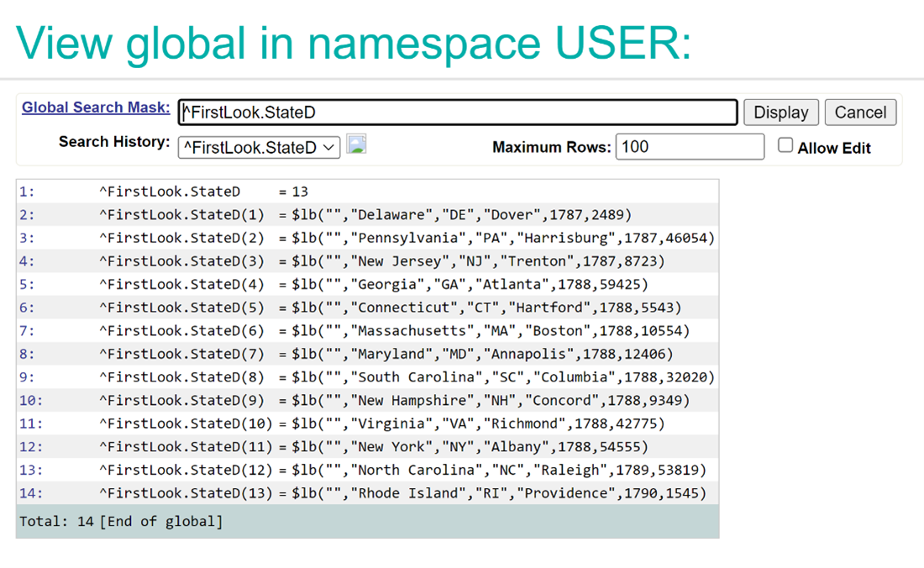Select the New Hampshire row value
Viewport: 924px width, 568px height.
pyautogui.click(x=491, y=401)
